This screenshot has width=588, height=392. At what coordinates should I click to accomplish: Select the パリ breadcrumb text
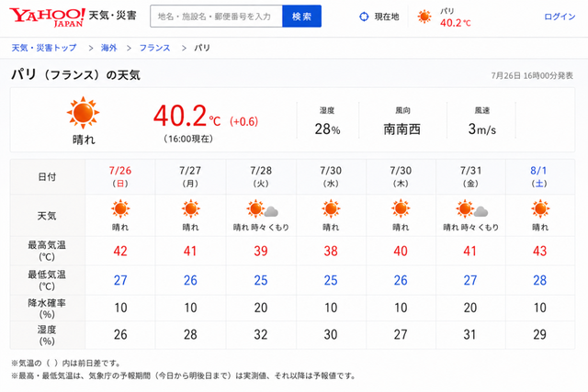[202, 48]
